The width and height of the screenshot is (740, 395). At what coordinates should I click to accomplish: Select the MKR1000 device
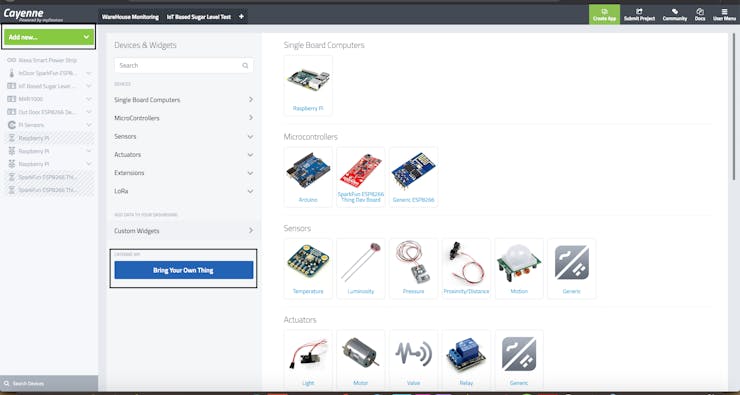[31, 99]
